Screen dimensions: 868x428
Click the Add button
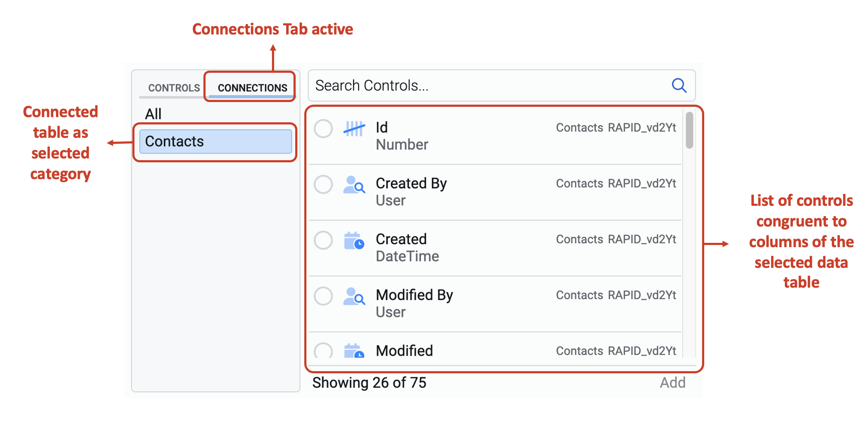tap(672, 382)
